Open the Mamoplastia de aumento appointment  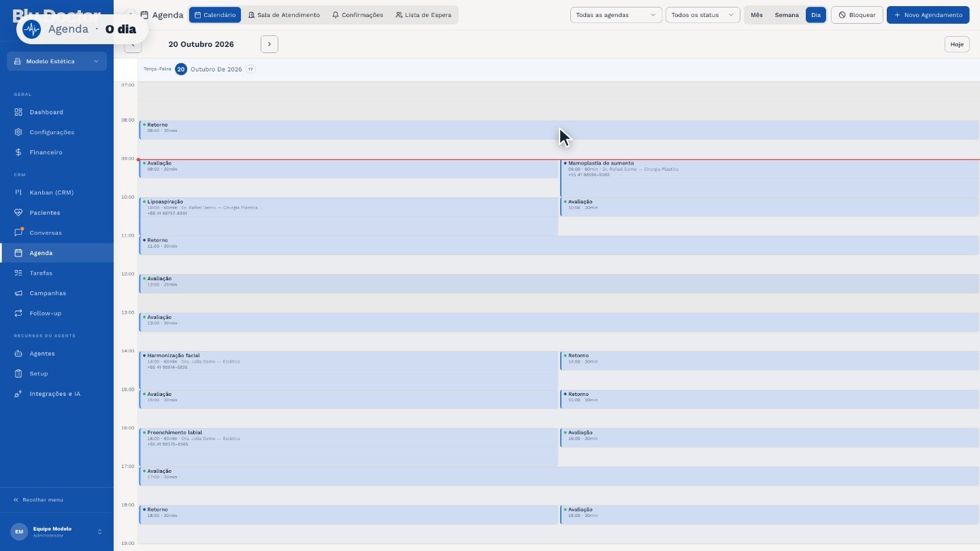pos(770,178)
